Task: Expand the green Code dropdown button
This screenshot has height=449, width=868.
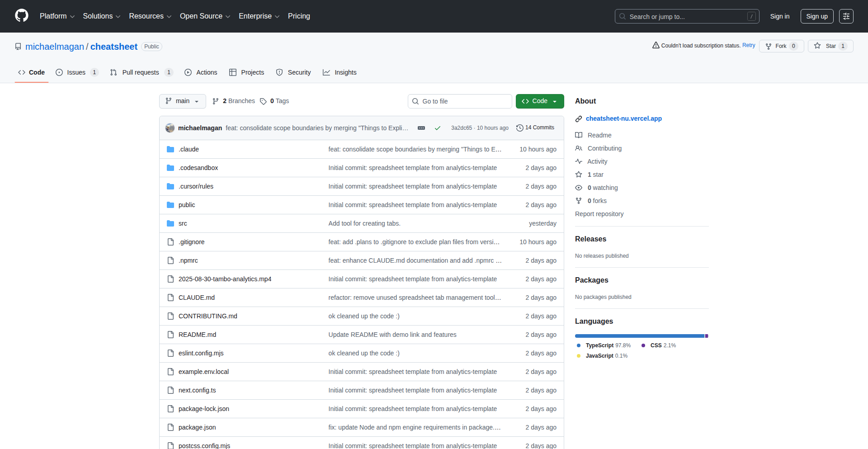Action: point(539,101)
